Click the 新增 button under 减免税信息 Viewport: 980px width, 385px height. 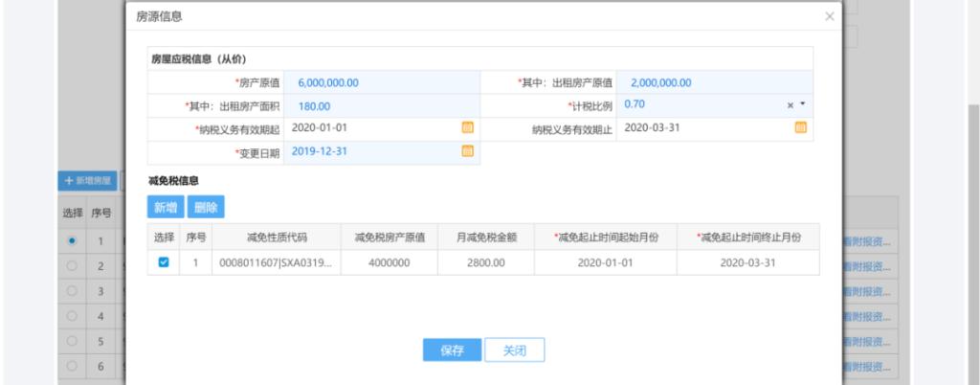pyautogui.click(x=166, y=206)
